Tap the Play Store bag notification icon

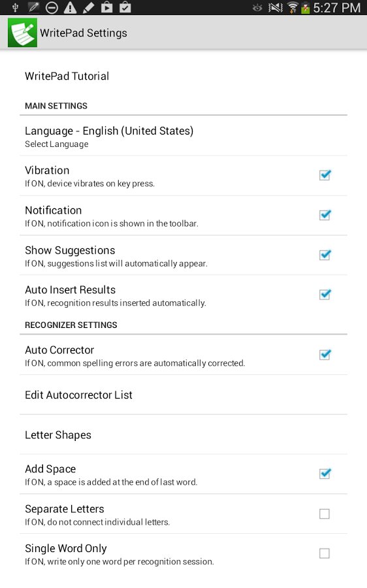click(106, 7)
